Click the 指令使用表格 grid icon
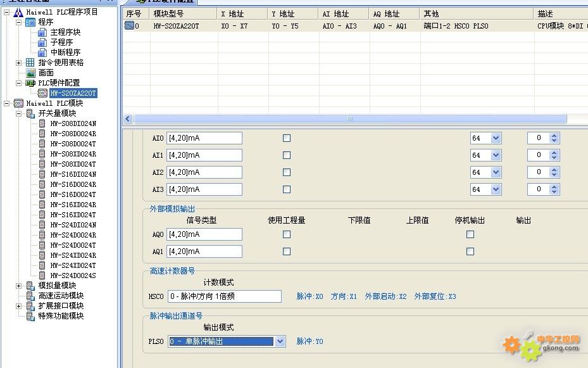Image resolution: width=588 pixels, height=368 pixels. (x=30, y=63)
